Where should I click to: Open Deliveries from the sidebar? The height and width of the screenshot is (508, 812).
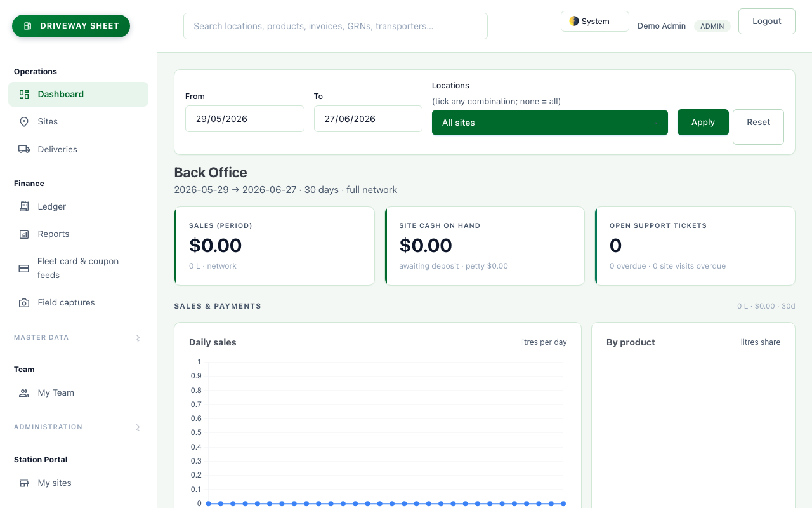78,149
